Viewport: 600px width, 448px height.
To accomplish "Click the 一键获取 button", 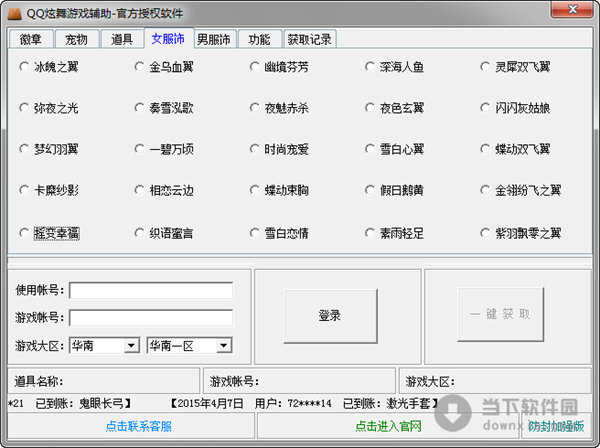I will [x=501, y=314].
